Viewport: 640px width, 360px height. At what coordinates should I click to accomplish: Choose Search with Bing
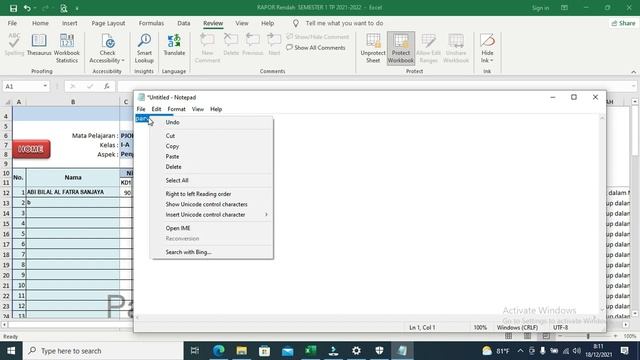click(211, 252)
